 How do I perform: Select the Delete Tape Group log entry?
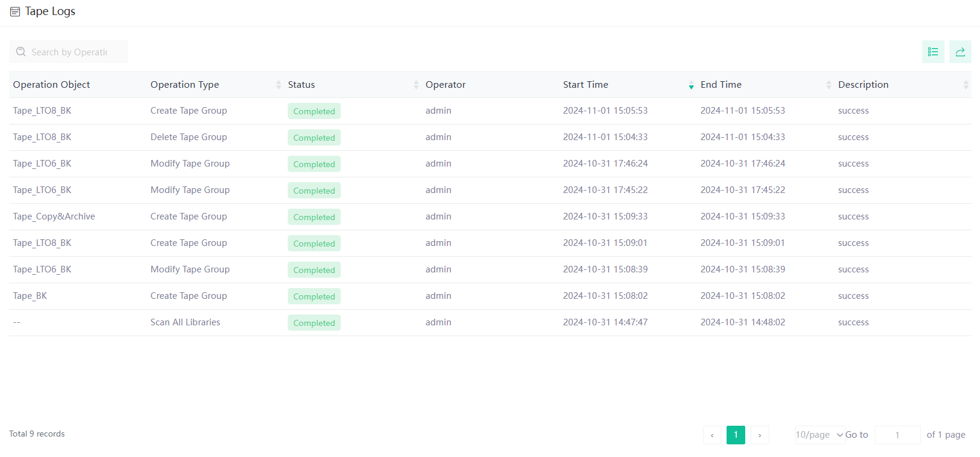(188, 137)
